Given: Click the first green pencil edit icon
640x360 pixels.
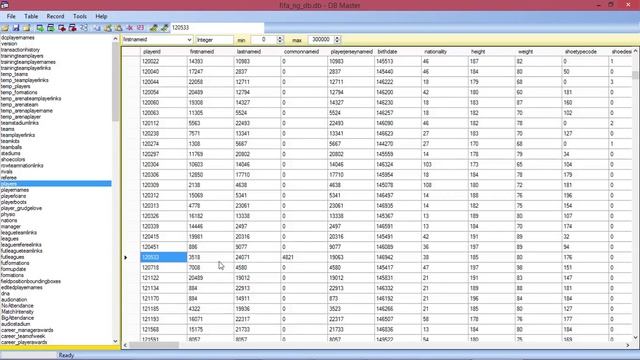Looking at the screenshot, I should point(153,28).
